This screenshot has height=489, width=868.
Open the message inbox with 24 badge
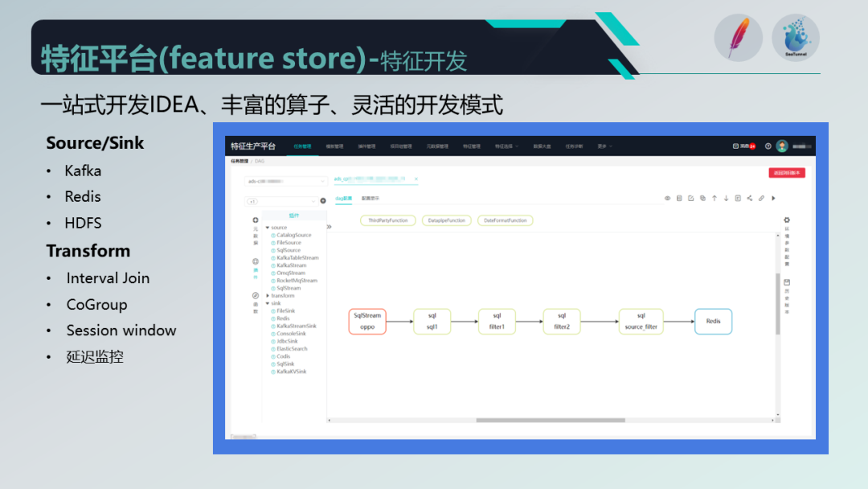(744, 146)
